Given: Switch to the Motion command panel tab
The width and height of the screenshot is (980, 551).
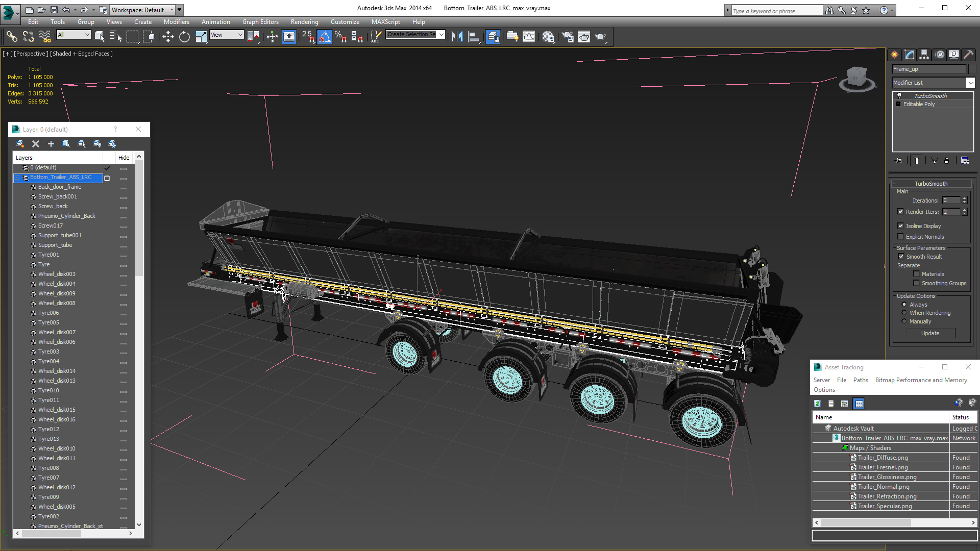Looking at the screenshot, I should tap(940, 55).
